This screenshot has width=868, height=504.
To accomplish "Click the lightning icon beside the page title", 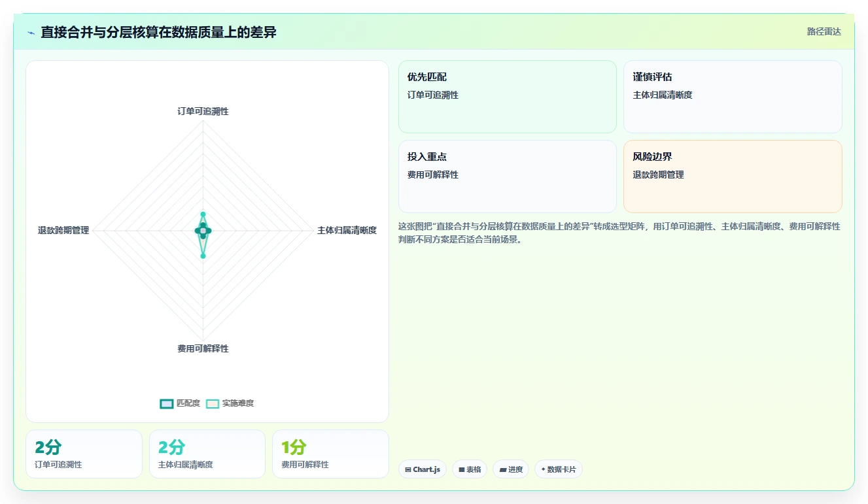I will tap(31, 32).
